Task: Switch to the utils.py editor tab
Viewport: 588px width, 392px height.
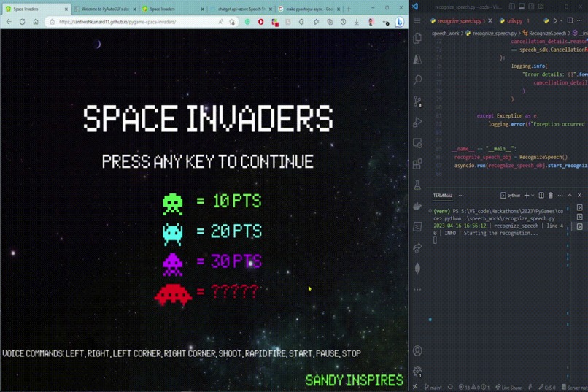Action: (515, 21)
